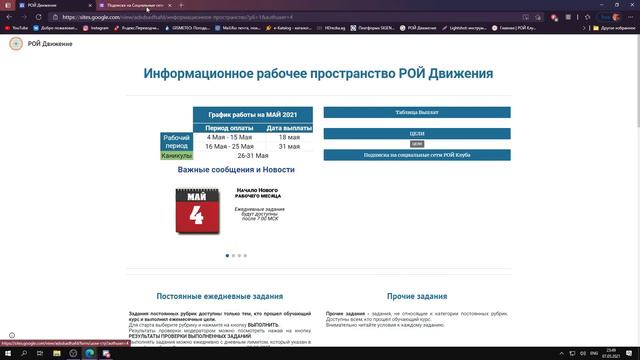Image resolution: width=640 pixels, height=360 pixels.
Task: Open Microsoft Edge taskbar icon
Action: click(90, 353)
